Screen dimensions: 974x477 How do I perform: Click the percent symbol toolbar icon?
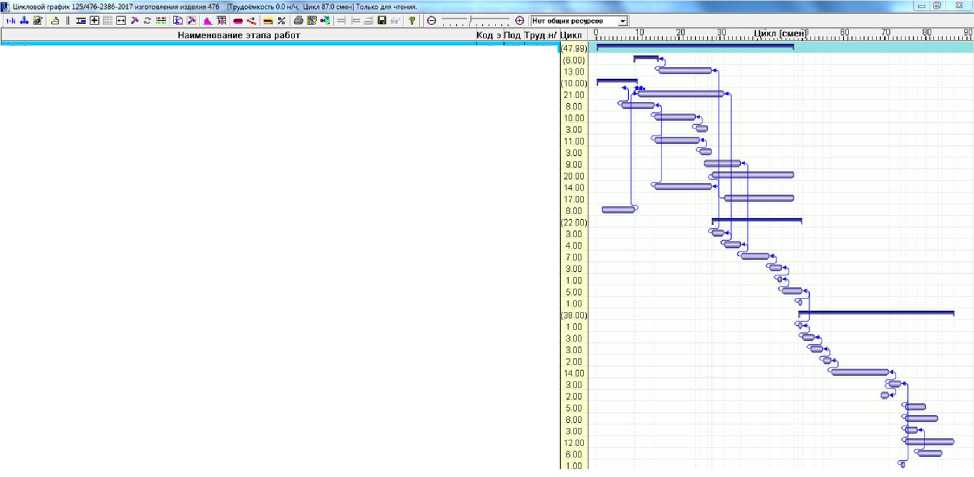tap(281, 20)
